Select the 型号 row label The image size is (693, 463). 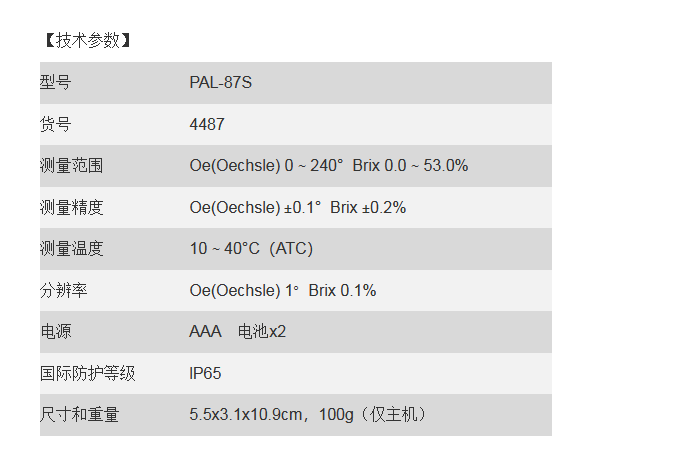[x=56, y=83]
